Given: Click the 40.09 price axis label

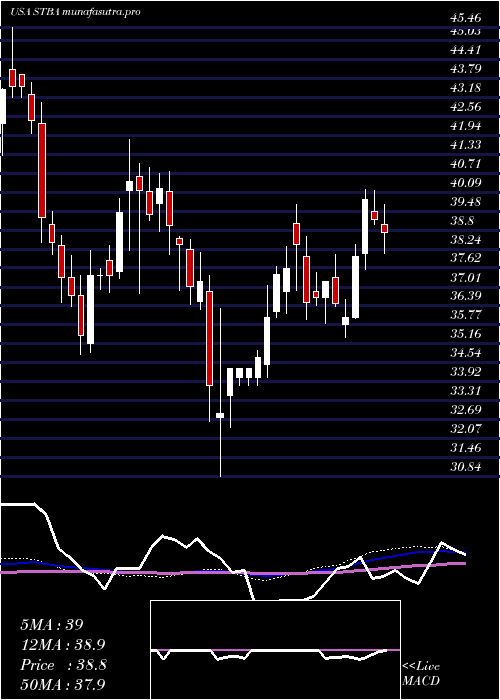Looking at the screenshot, I should click(x=466, y=183).
